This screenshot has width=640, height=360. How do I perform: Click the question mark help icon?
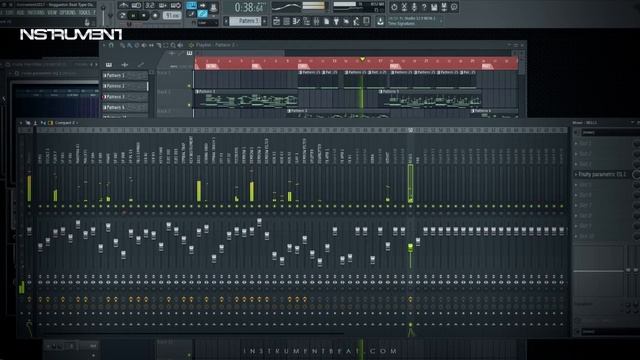tap(424, 7)
